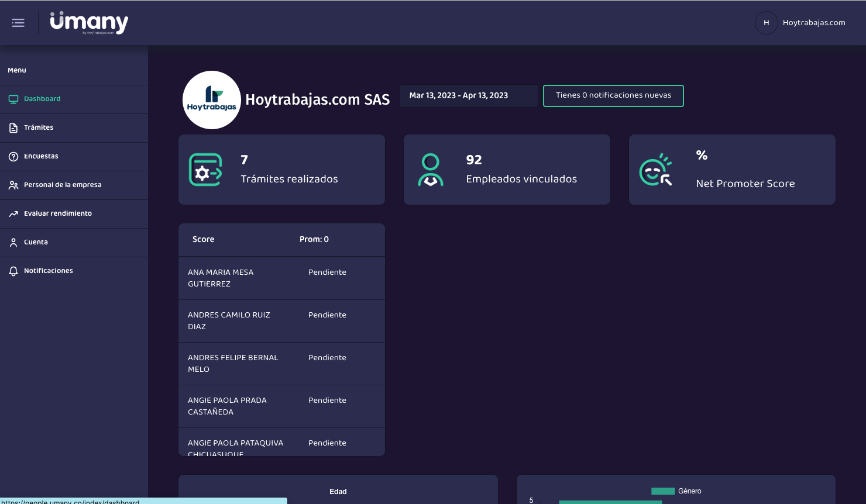Click the Hoytrabajas.com SAS company title

click(317, 100)
